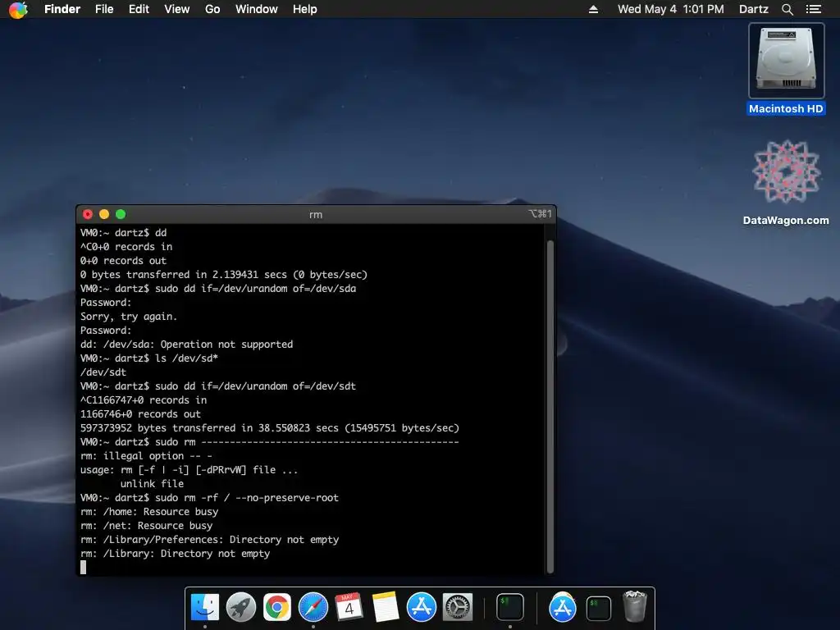This screenshot has width=840, height=630.
Task: Click the DataWagon.com label
Action: tap(786, 220)
